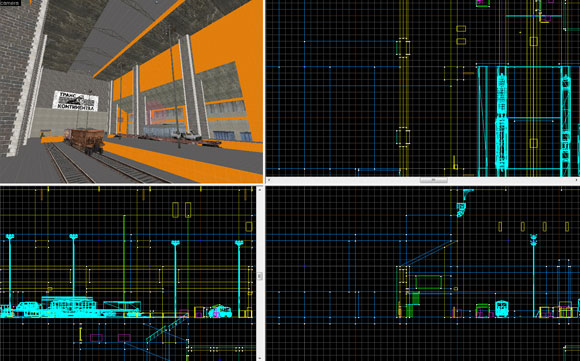Click the vertical scrollbar up arrow
The image size is (580, 361).
(260, 189)
